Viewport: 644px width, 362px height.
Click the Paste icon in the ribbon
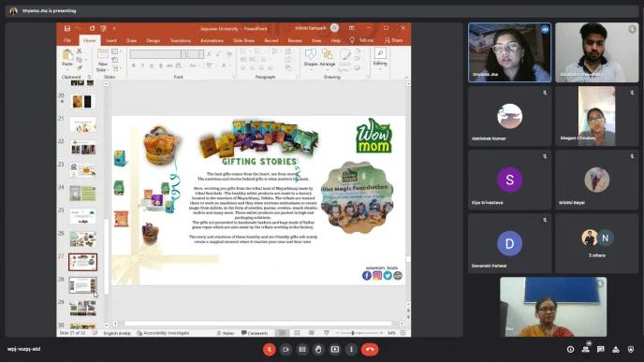[x=67, y=57]
